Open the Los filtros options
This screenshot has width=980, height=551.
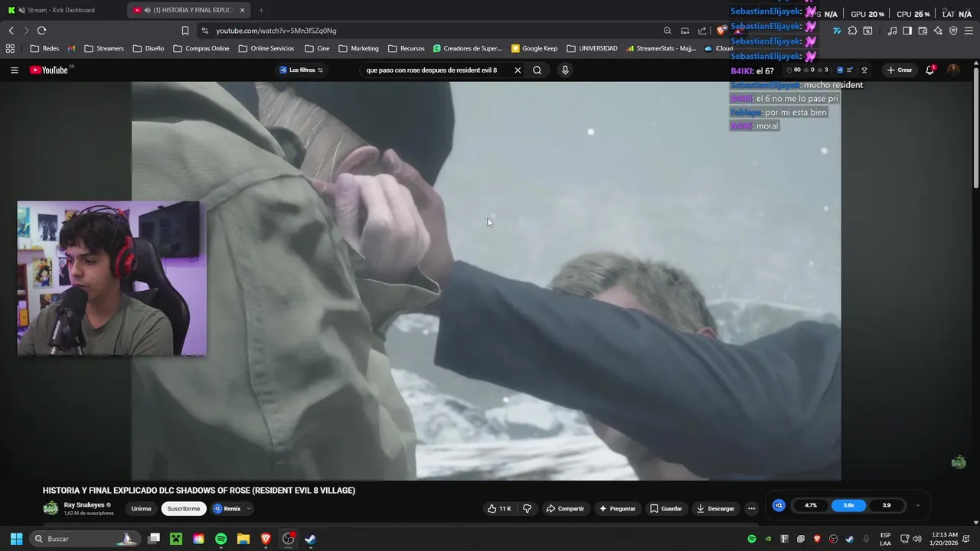click(x=301, y=70)
